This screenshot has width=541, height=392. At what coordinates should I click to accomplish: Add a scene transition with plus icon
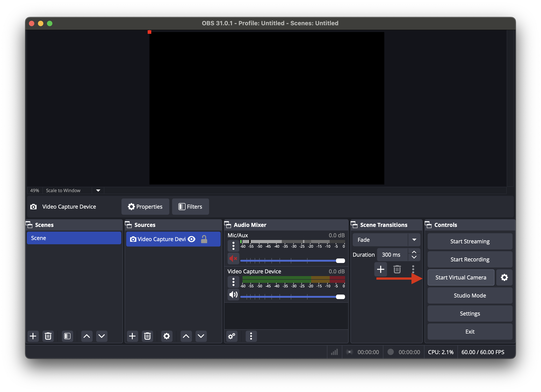click(x=380, y=269)
